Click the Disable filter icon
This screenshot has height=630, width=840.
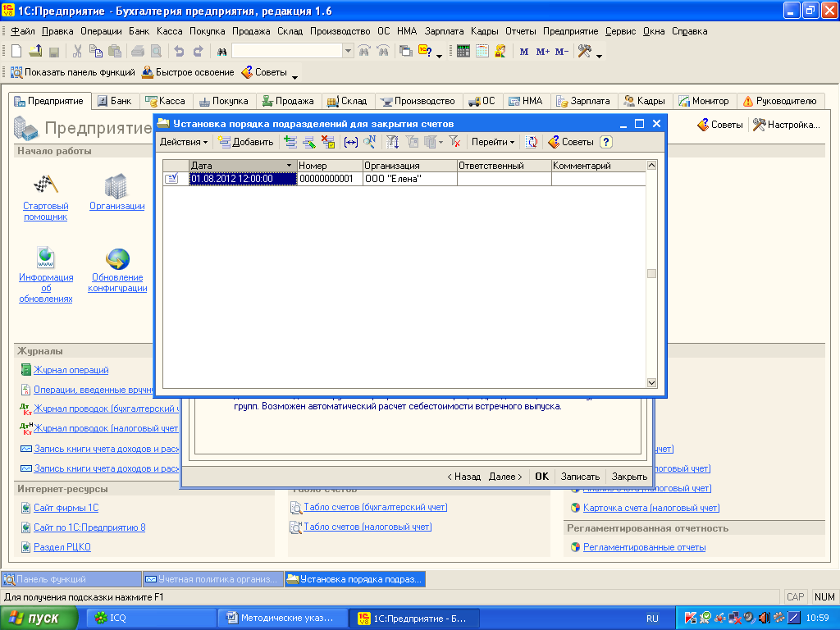[454, 142]
